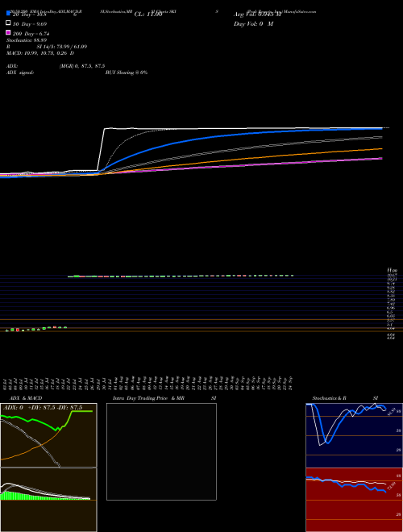Click the '(MGR) 0, 87.5, 87.5' ADX values

(x=82, y=66)
